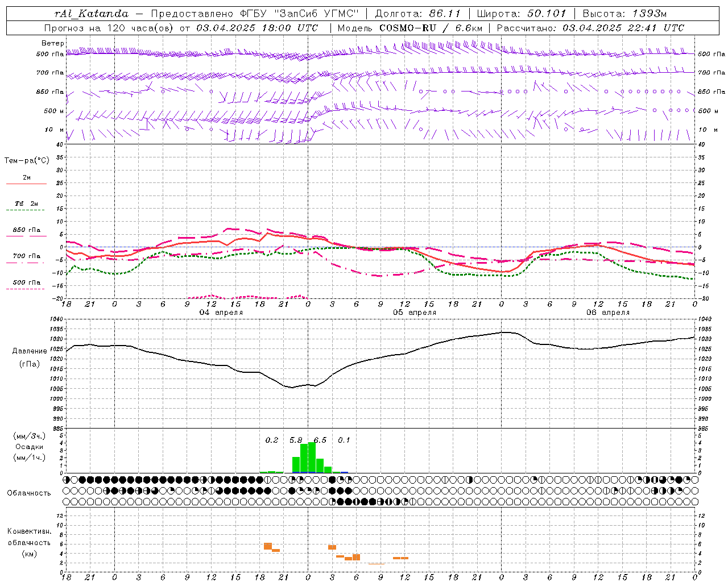
Task: Select the 06 апреля date label
Action: click(x=608, y=313)
